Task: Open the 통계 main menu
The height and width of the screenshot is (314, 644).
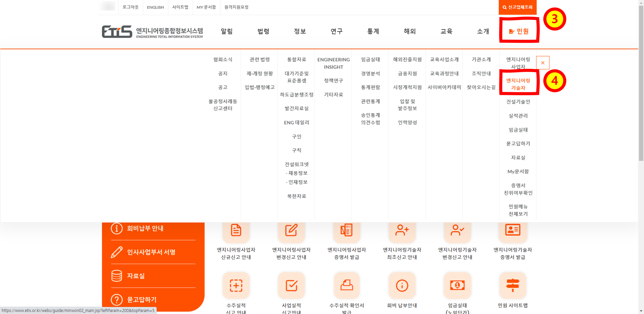Action: pyautogui.click(x=373, y=31)
